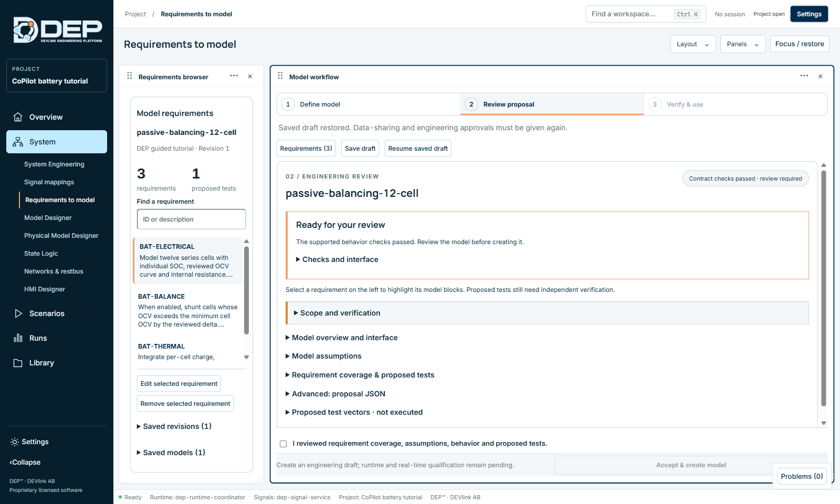This screenshot has height=504, width=840.
Task: Expand Saved revisions (1)
Action: point(174,426)
